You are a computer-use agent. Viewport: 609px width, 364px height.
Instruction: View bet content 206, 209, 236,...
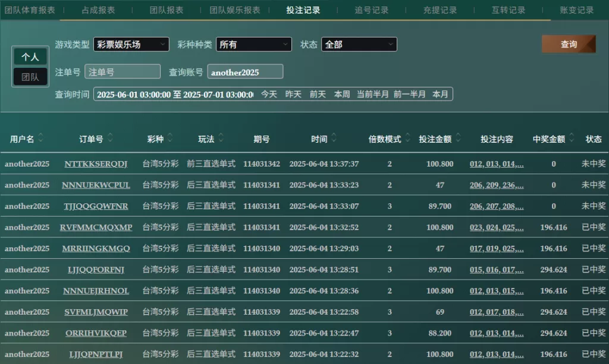click(497, 185)
